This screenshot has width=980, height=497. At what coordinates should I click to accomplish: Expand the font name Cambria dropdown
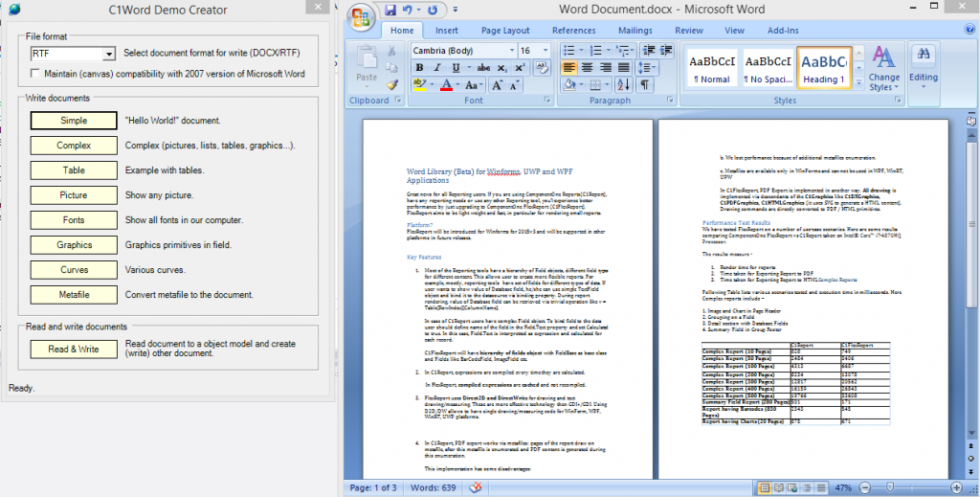click(512, 51)
